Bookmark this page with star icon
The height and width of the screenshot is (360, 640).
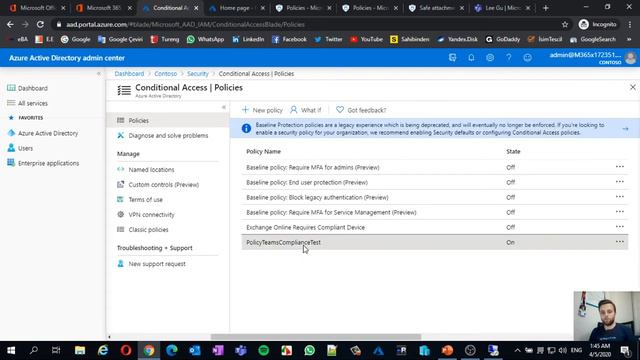click(x=565, y=24)
